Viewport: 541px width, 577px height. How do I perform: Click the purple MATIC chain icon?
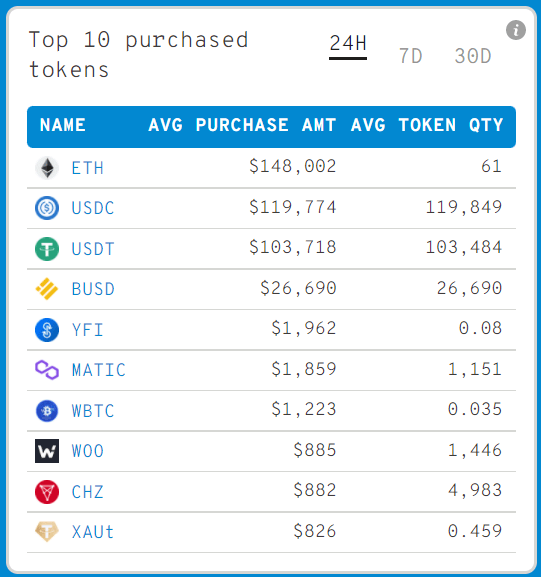pyautogui.click(x=47, y=370)
